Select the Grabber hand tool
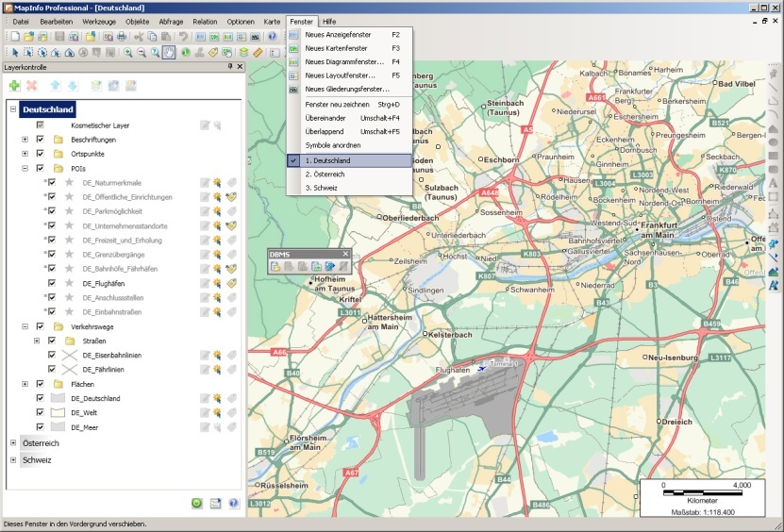 click(169, 53)
